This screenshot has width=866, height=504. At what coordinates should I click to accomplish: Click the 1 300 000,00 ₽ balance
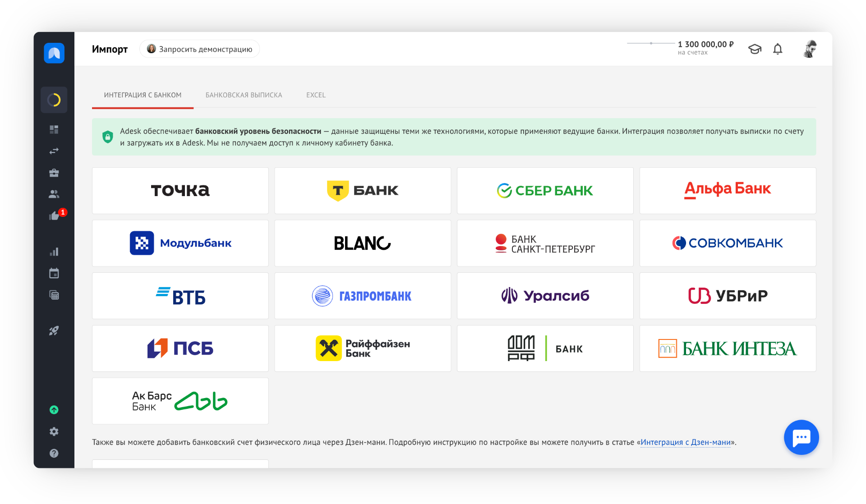coord(705,44)
